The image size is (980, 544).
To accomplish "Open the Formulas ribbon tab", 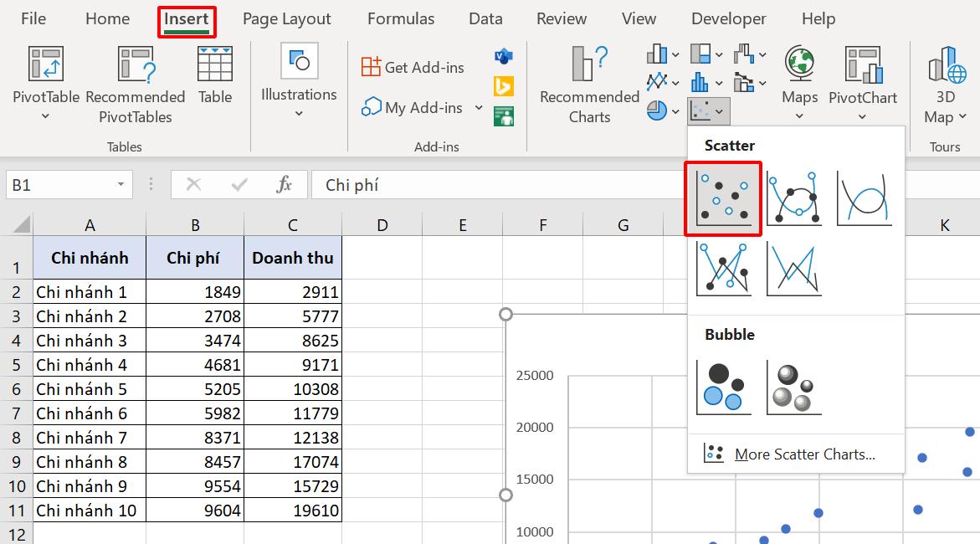I will [400, 18].
